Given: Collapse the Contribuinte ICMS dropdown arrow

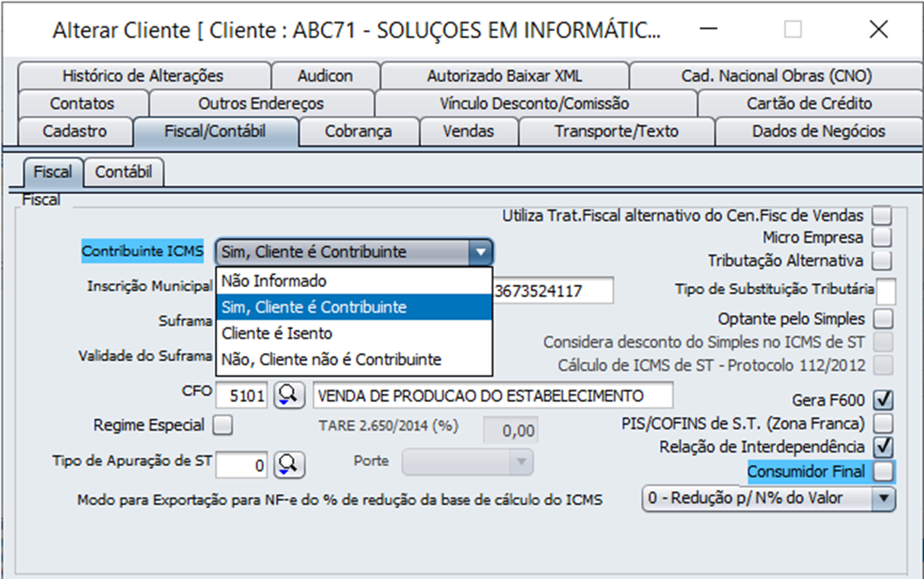Looking at the screenshot, I should [x=480, y=253].
